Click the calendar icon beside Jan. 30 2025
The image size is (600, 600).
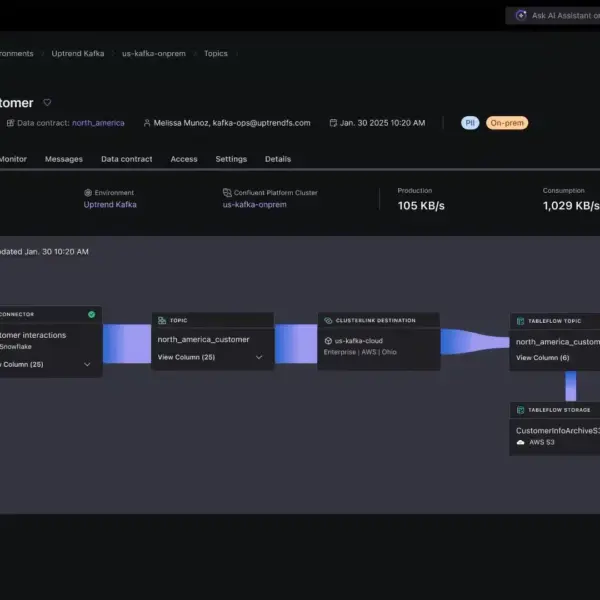(x=333, y=123)
